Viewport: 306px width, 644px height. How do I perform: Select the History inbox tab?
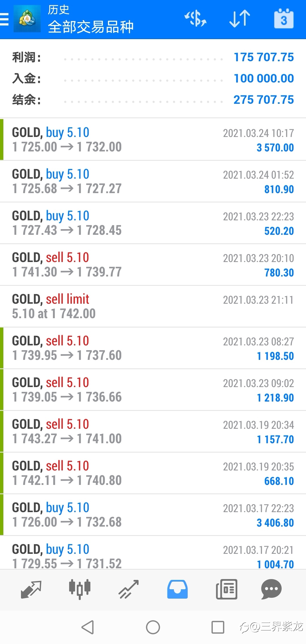[x=177, y=589]
